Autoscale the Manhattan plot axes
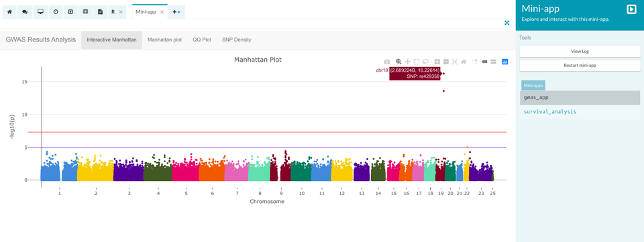 (455, 62)
